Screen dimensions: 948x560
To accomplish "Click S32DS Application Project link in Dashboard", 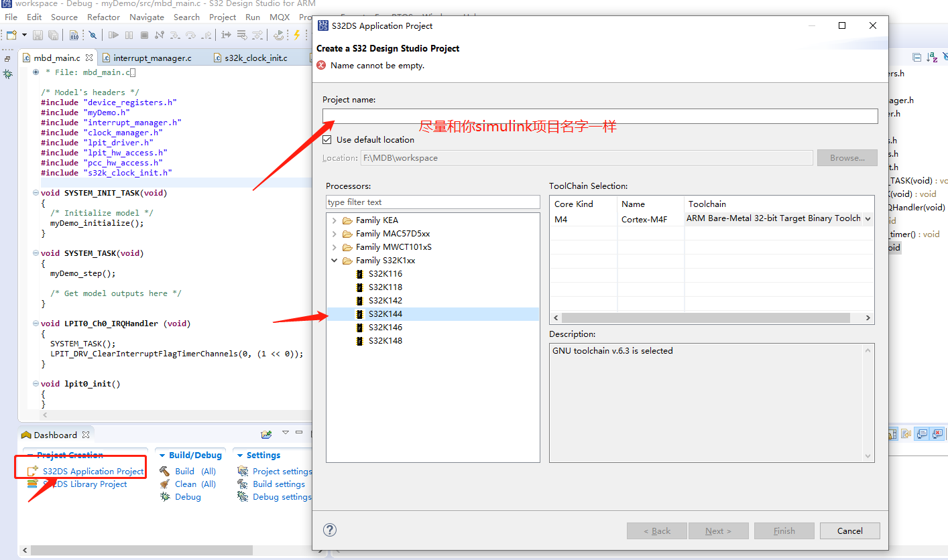I will [93, 472].
